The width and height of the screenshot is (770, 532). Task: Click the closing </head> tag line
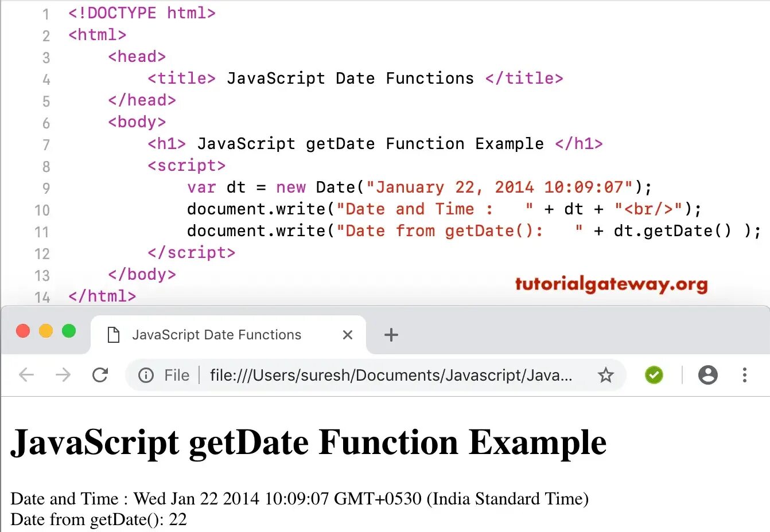(142, 100)
